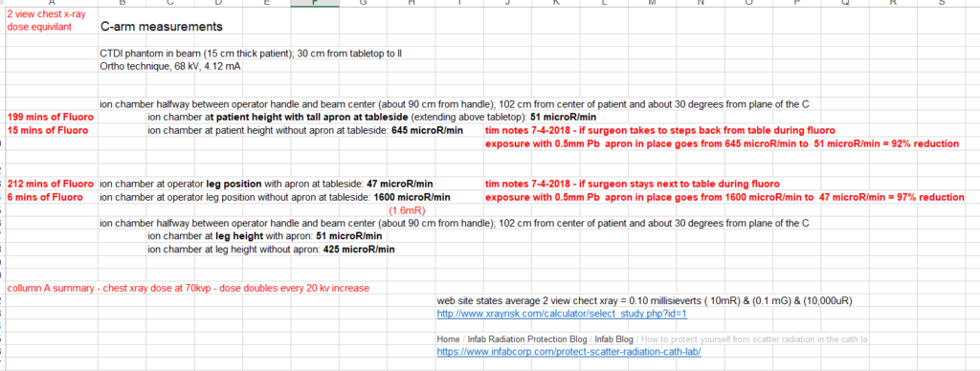980x371 pixels.
Task: Open the infabcorp.com scatter radiation link
Action: click(568, 352)
